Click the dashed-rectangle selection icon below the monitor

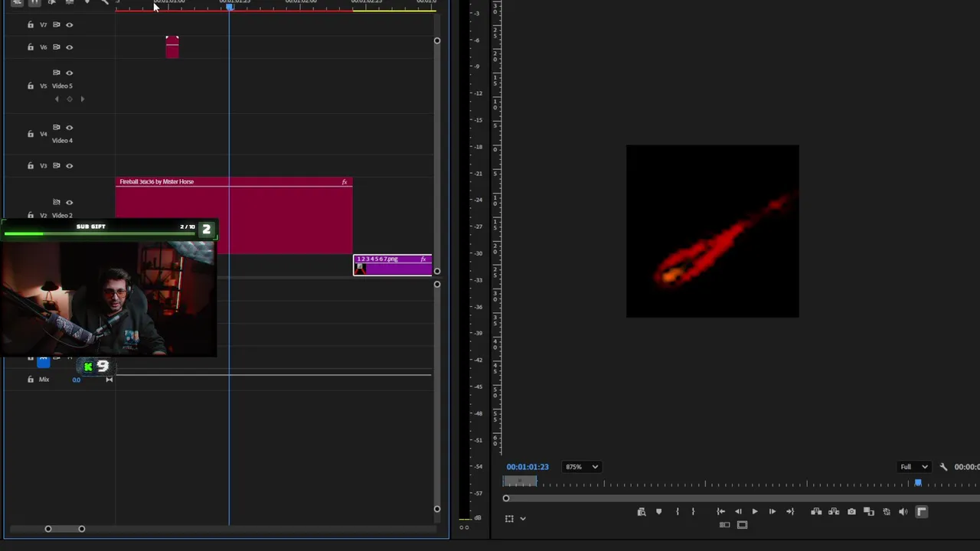click(509, 519)
